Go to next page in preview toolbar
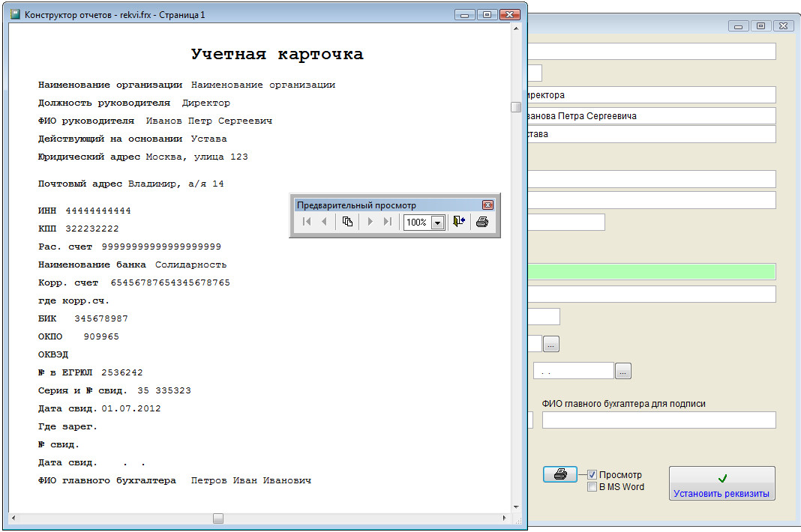 tap(370, 222)
